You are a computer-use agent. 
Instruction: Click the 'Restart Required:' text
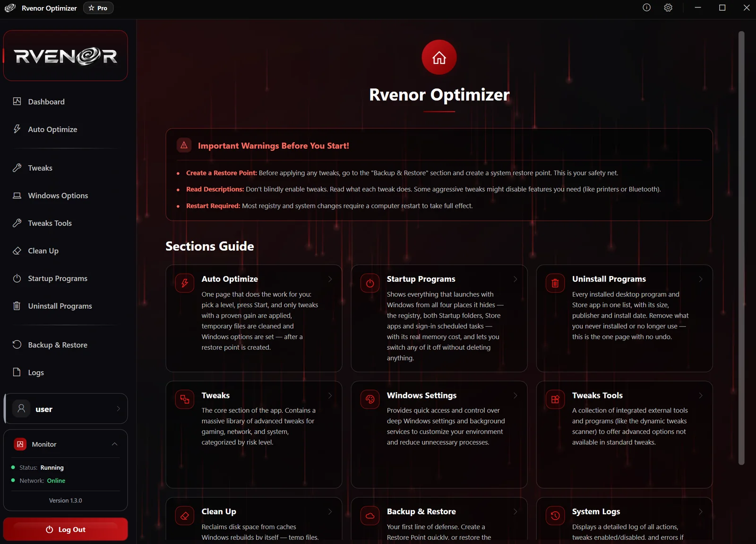(213, 206)
